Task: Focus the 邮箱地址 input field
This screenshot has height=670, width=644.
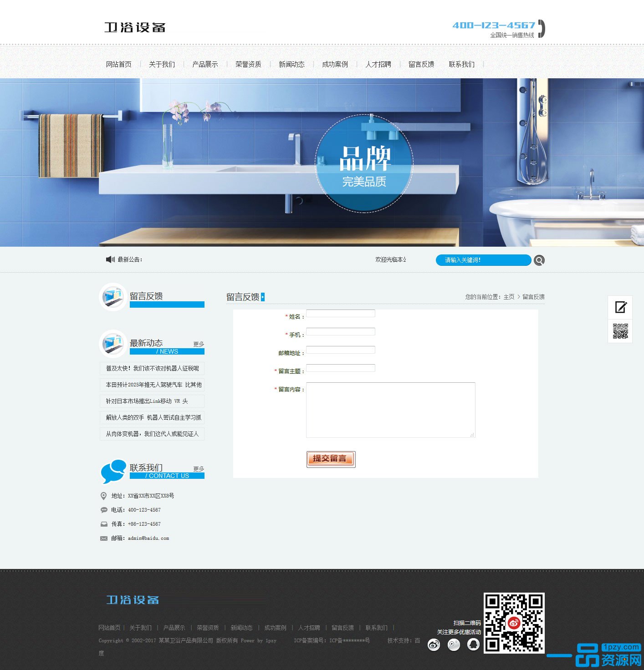Action: (341, 350)
